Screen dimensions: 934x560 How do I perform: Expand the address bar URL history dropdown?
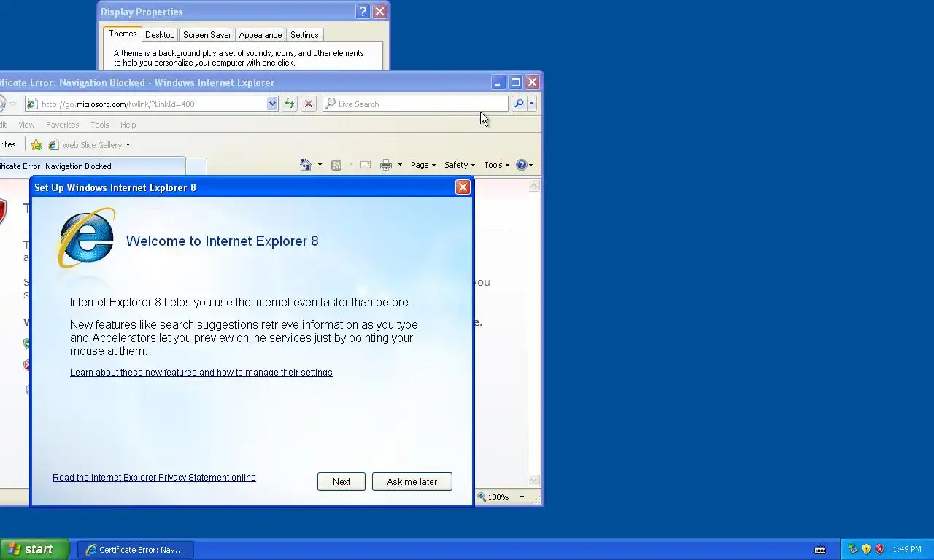272,104
